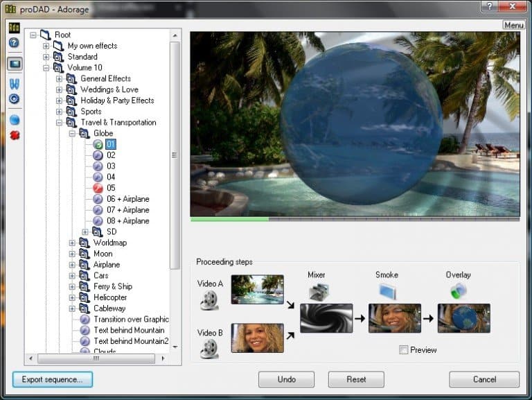Expand Holiday & Party Effects folder
532x400 pixels.
(x=59, y=101)
